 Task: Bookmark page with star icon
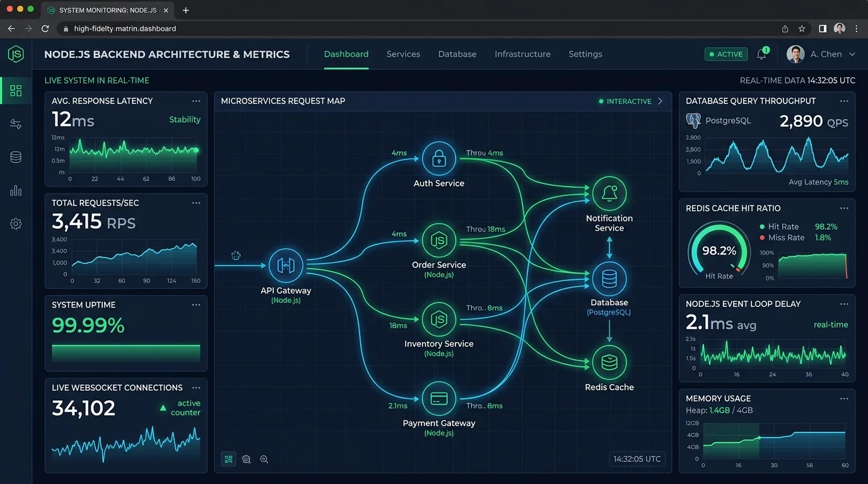pyautogui.click(x=802, y=28)
